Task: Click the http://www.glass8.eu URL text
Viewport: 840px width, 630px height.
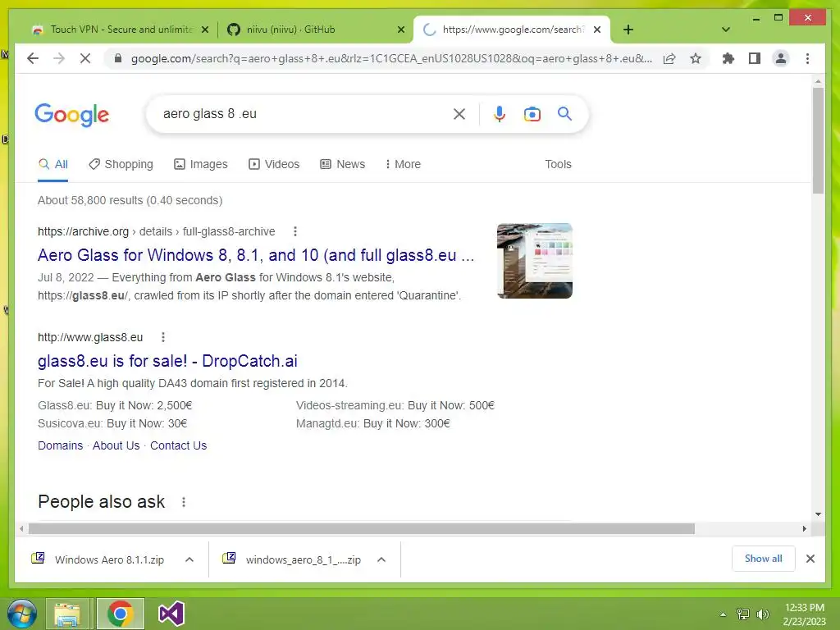Action: tap(90, 337)
